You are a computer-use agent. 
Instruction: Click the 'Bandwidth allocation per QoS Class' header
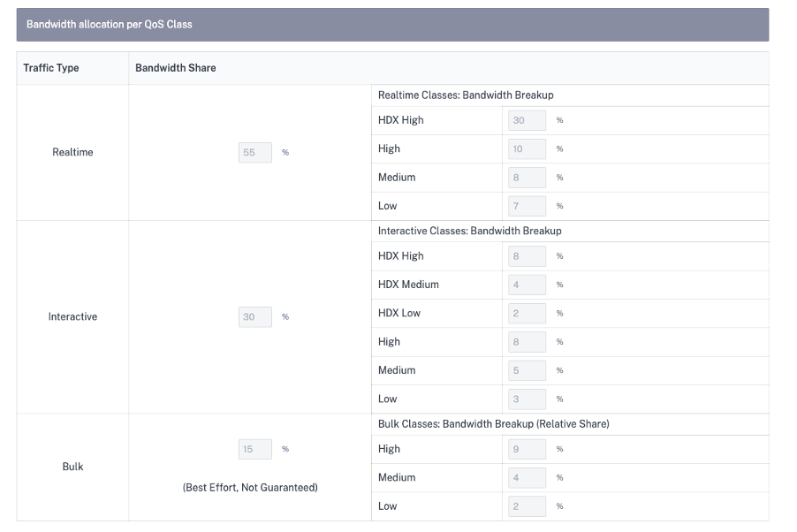coord(392,25)
